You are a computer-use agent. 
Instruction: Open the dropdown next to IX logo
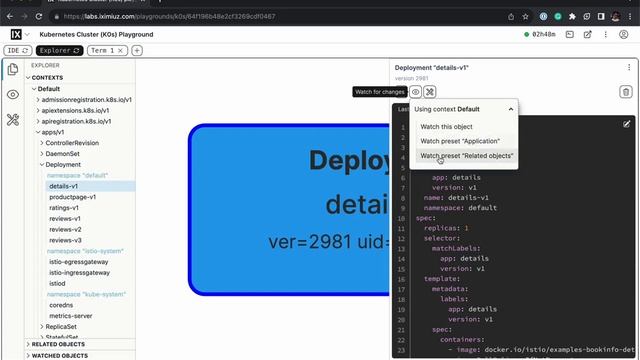27,35
